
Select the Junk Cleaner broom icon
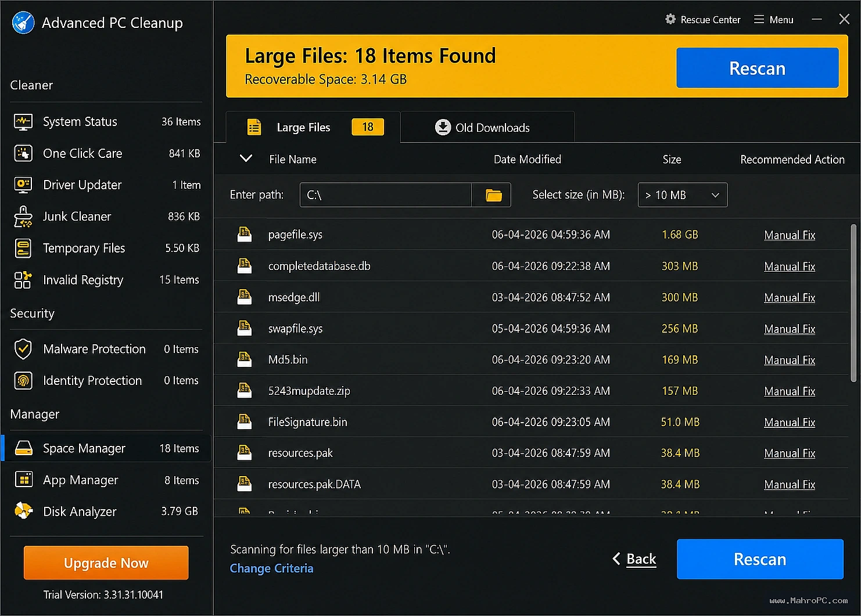pos(23,217)
